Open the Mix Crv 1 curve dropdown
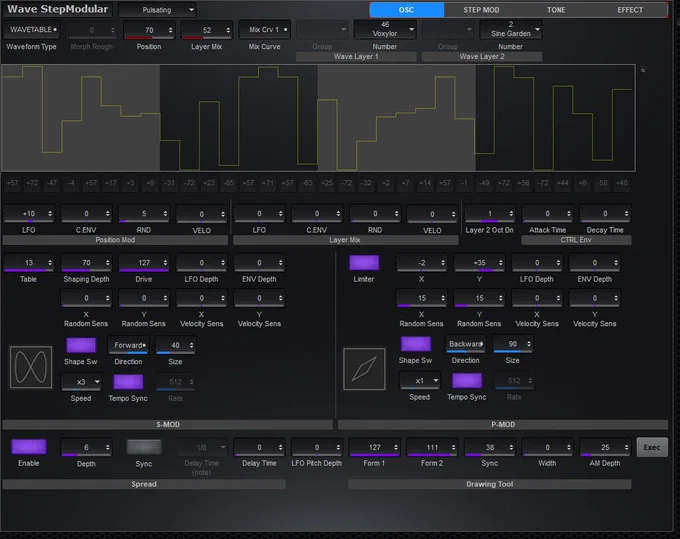This screenshot has height=539, width=680. pos(265,29)
